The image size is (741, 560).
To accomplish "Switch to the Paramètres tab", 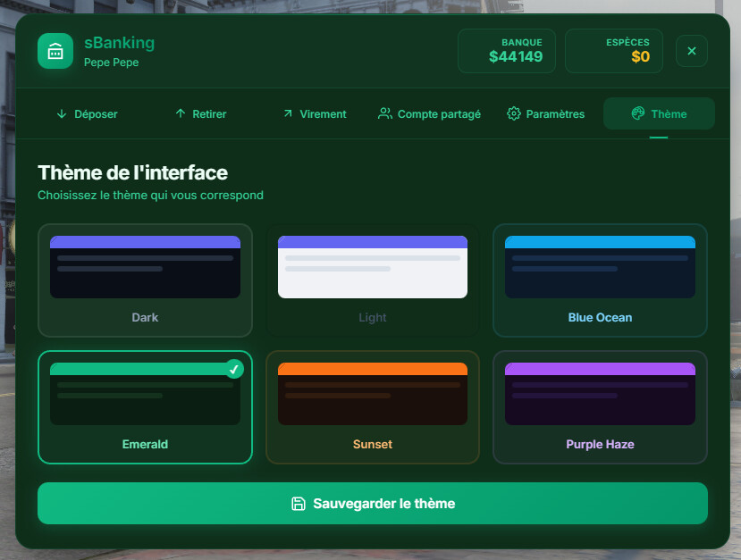I will click(x=545, y=113).
